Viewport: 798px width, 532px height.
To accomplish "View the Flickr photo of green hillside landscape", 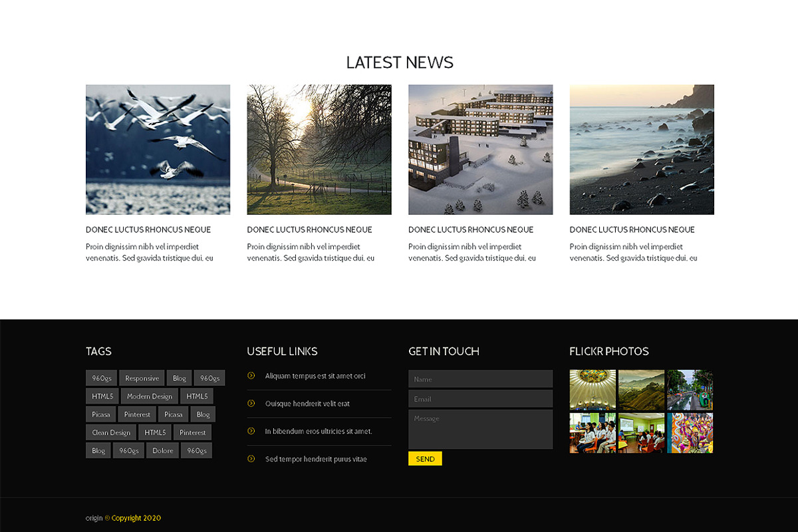I will 641,390.
